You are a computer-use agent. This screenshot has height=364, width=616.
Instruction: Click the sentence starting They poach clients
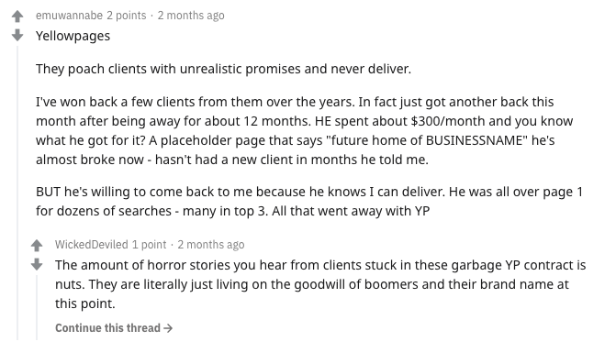point(223,69)
